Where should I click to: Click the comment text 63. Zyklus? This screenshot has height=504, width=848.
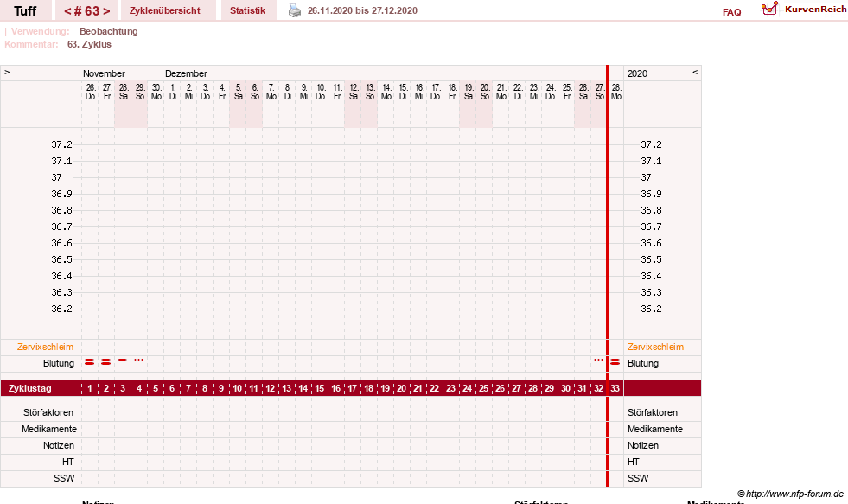click(x=89, y=44)
